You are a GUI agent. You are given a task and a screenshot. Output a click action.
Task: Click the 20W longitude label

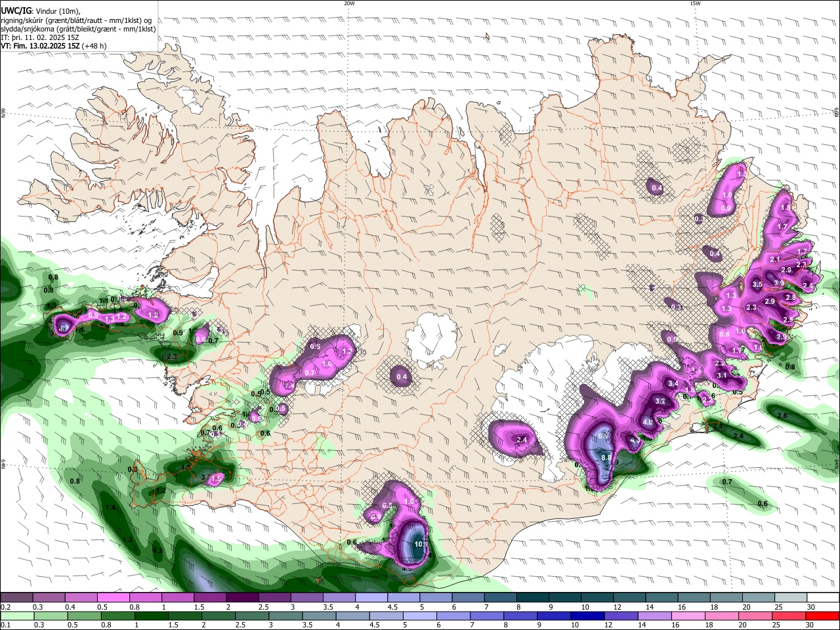click(349, 3)
